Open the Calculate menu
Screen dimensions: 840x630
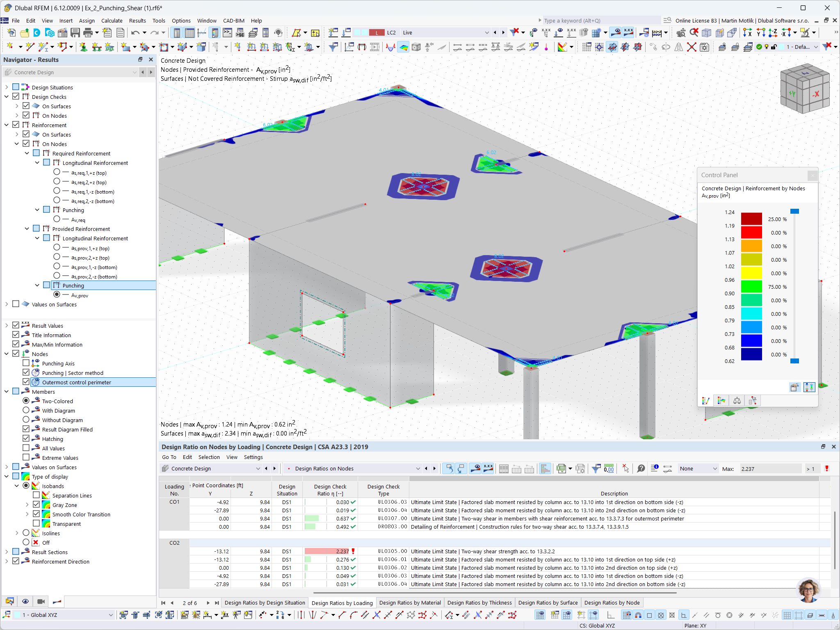112,21
